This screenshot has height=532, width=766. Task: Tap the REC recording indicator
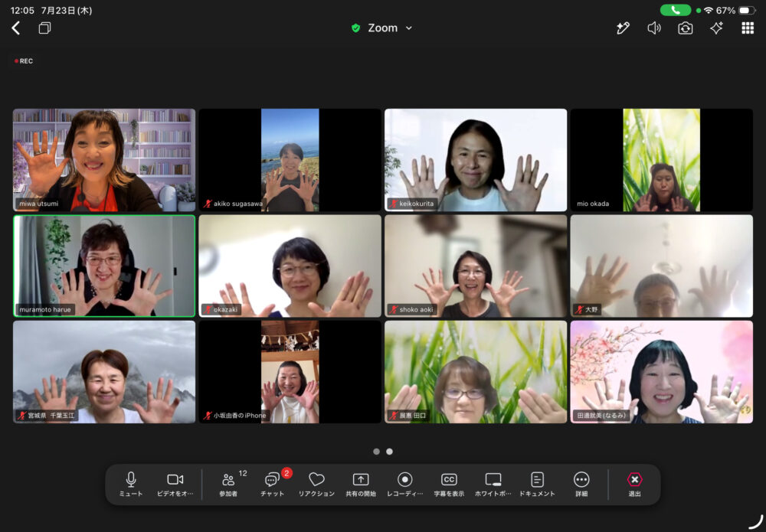24,61
